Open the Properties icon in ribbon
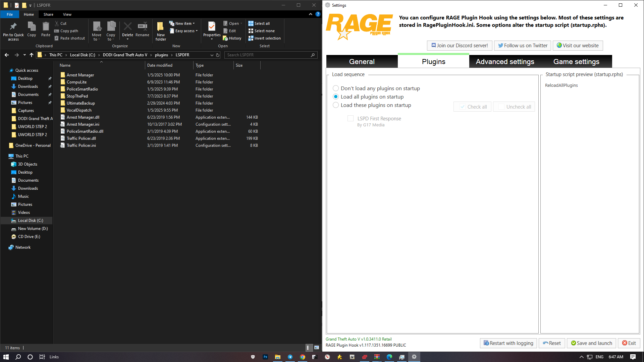Image resolution: width=644 pixels, height=362 pixels. point(212,27)
